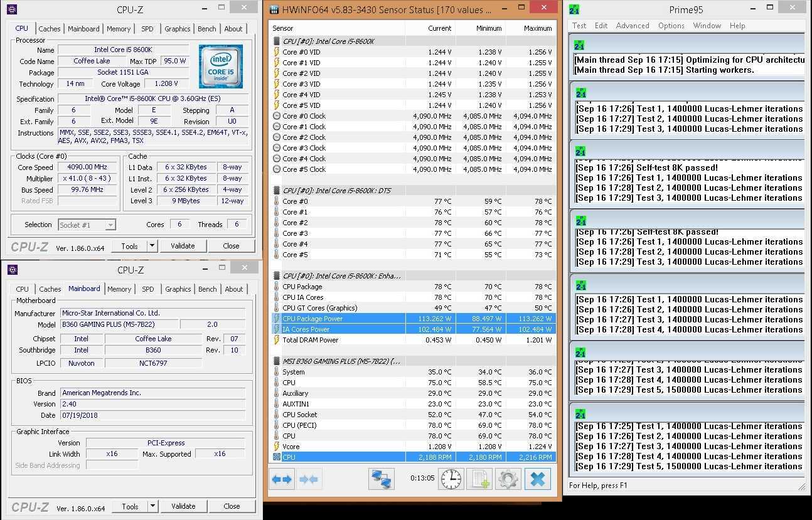Click Close button in bottom CPU-Z
Screen dimensions: 812x520
(232, 506)
